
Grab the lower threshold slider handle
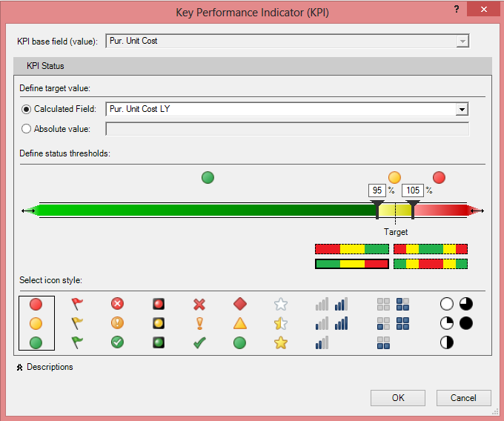click(377, 209)
